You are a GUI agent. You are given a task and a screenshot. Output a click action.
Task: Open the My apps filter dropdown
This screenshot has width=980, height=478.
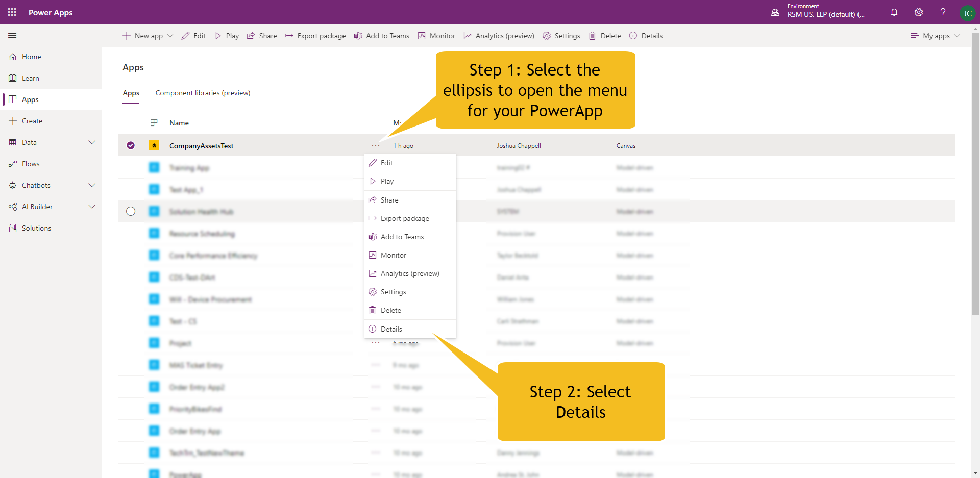(x=935, y=36)
